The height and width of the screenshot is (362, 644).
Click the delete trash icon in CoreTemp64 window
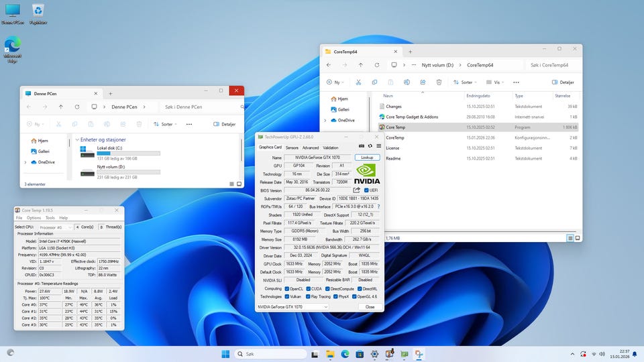439,82
